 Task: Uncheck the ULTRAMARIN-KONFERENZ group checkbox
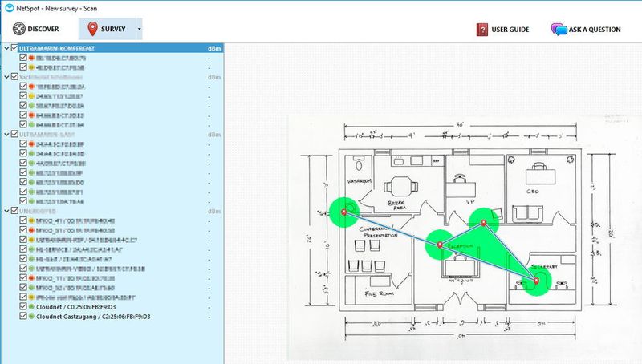pyautogui.click(x=14, y=48)
